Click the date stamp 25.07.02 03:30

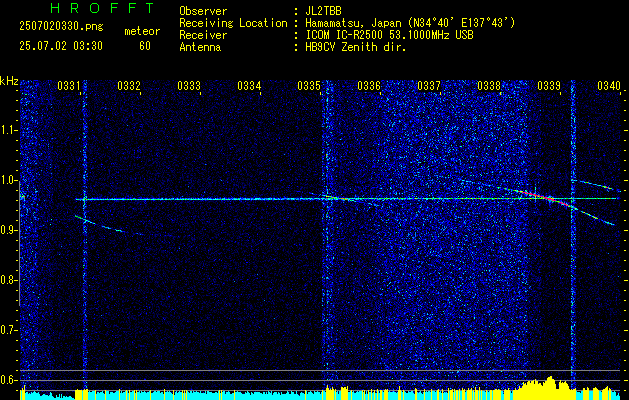pos(61,46)
